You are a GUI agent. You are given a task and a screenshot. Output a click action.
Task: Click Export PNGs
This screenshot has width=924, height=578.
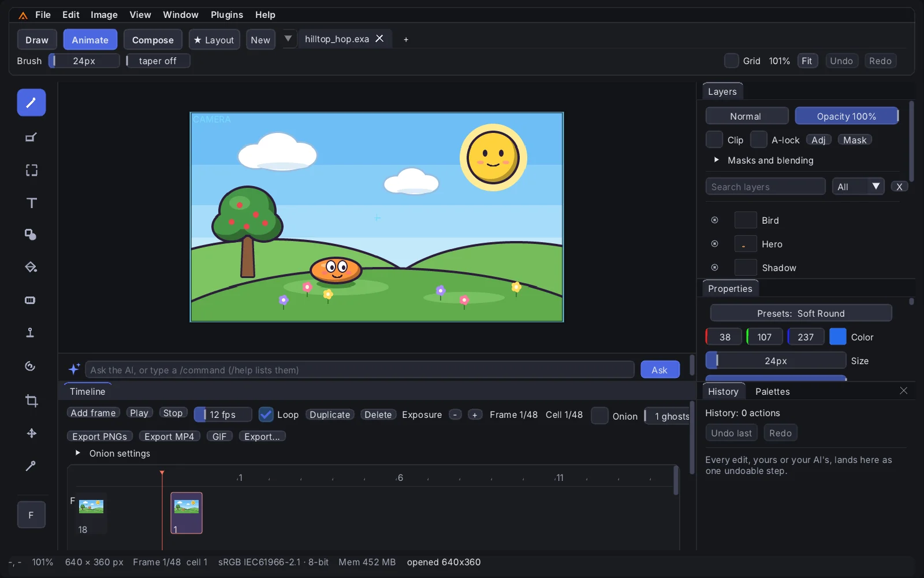tap(99, 436)
